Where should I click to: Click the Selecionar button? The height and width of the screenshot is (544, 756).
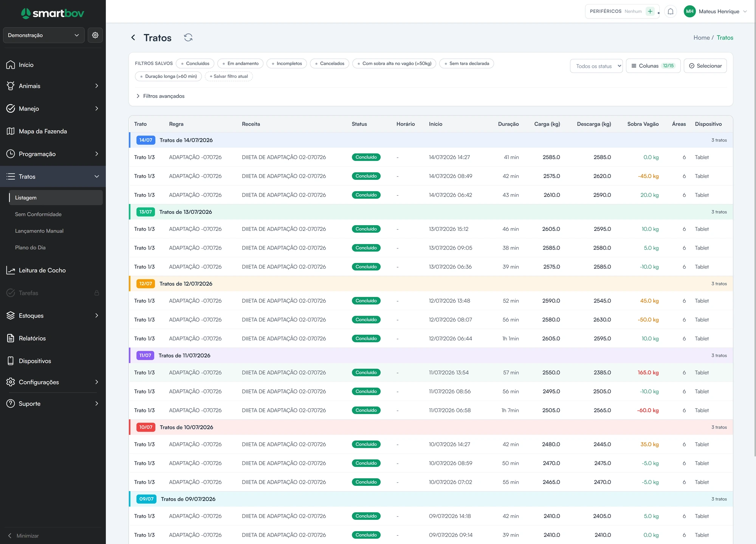pyautogui.click(x=705, y=66)
